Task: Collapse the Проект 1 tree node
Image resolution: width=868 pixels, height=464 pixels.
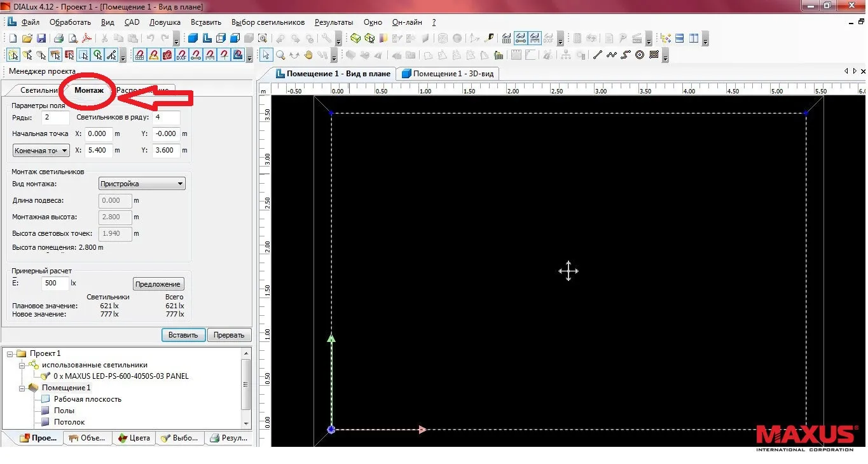Action: point(10,353)
